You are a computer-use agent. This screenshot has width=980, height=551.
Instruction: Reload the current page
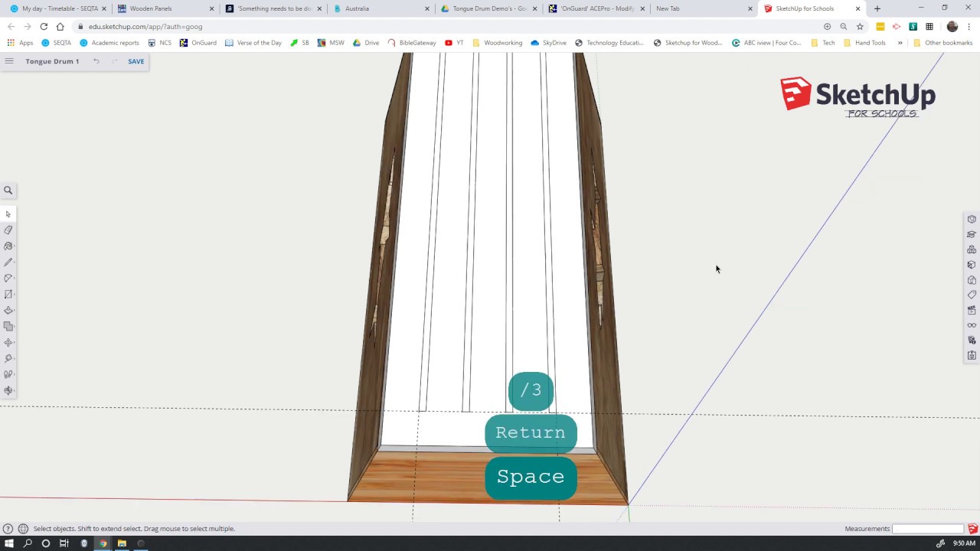(x=44, y=27)
